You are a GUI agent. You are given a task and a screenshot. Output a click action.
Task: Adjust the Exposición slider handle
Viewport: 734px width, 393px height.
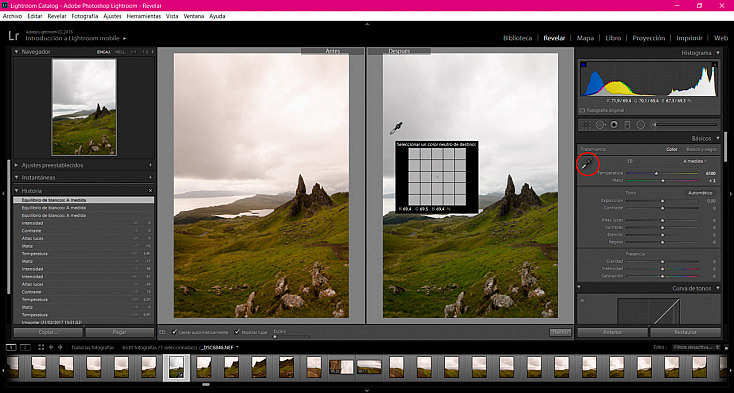point(662,201)
